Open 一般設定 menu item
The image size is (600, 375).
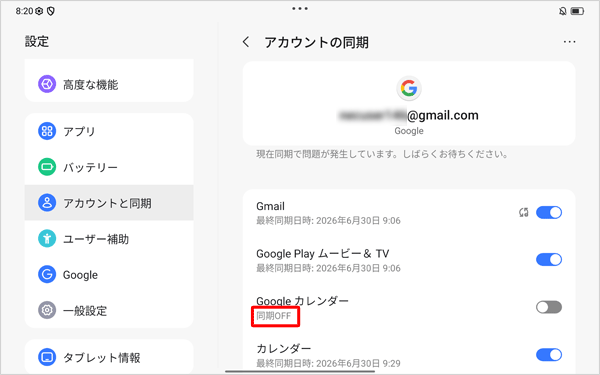(x=109, y=310)
